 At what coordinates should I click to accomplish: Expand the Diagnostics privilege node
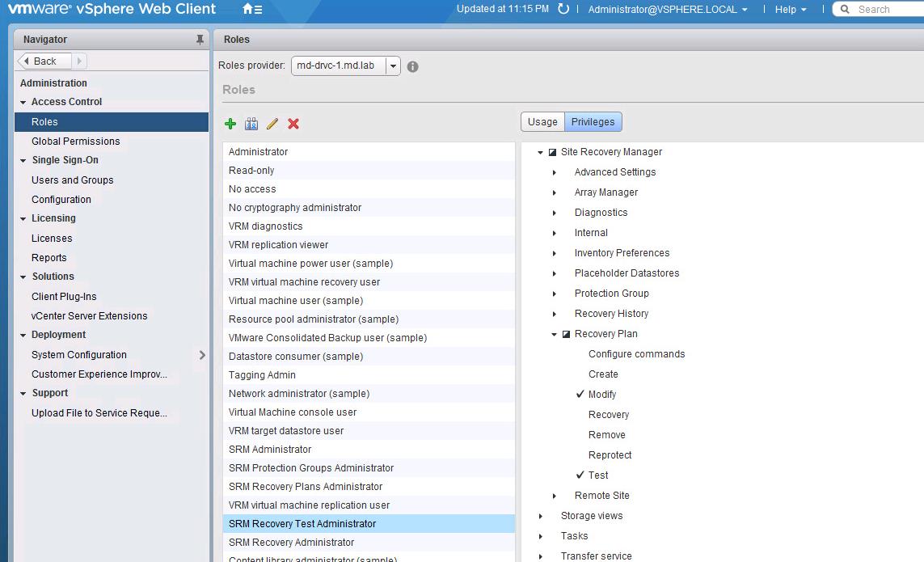tap(555, 213)
